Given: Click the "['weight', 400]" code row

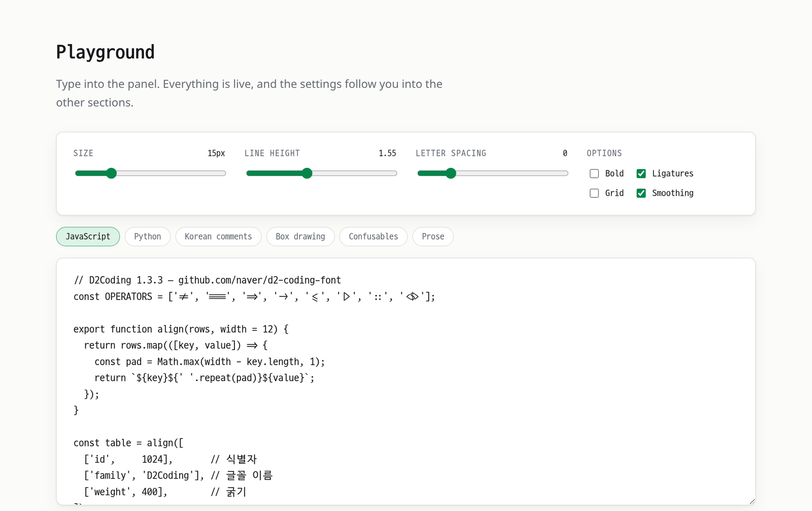Looking at the screenshot, I should click(165, 492).
